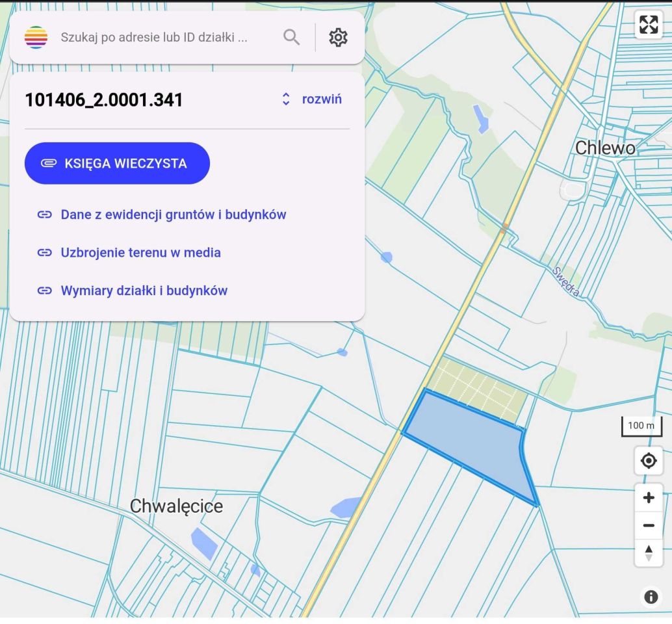Expand parcel details using rozwiń
This screenshot has height=624, width=672.
[322, 99]
